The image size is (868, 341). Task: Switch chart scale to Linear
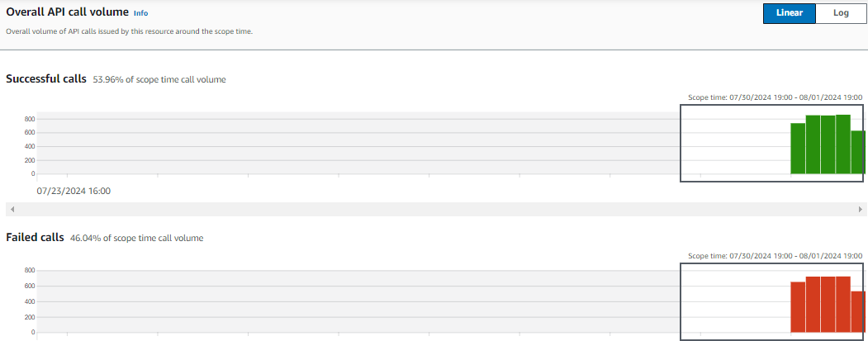[790, 13]
